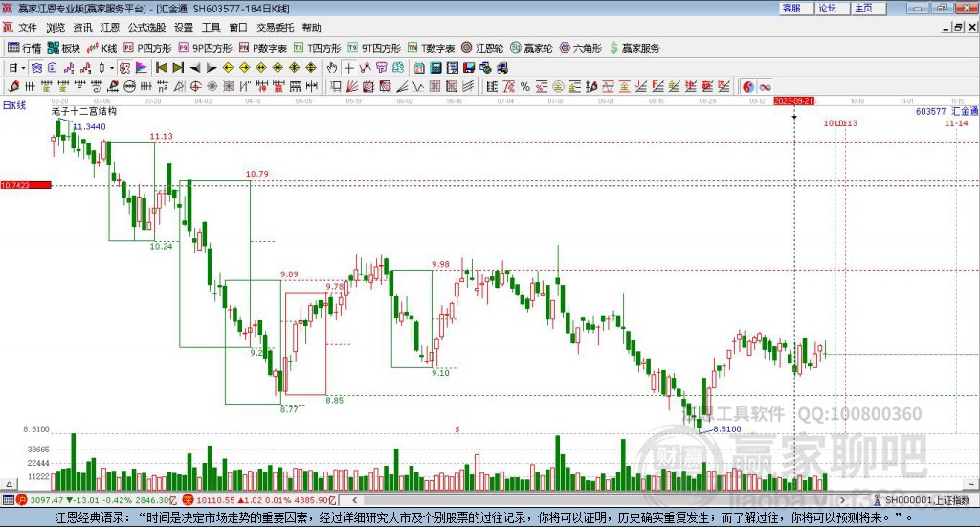Viewport: 980px width, 527px height.
Task: Open the 9P四方形 tool
Action: click(x=205, y=48)
